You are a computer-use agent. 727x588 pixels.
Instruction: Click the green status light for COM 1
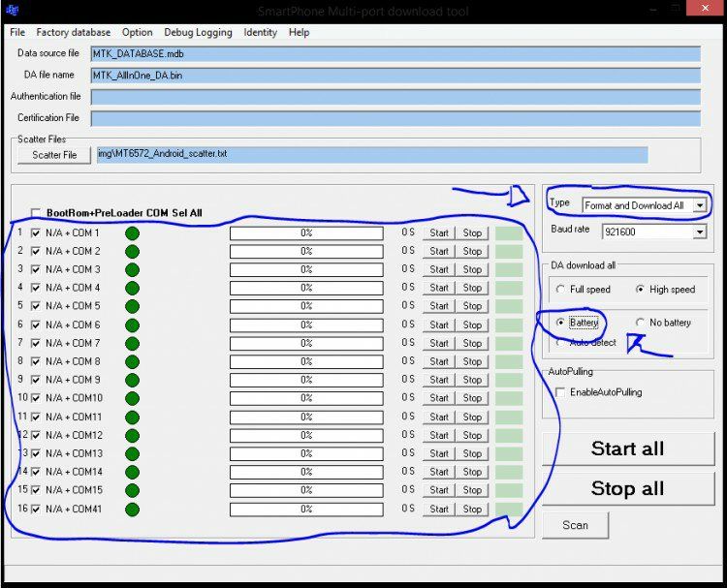coord(132,233)
